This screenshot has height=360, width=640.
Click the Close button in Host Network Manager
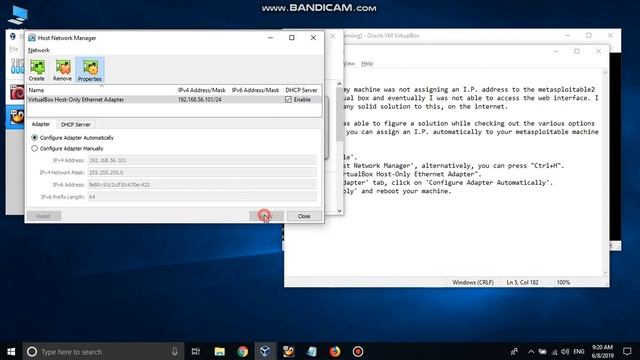(304, 216)
